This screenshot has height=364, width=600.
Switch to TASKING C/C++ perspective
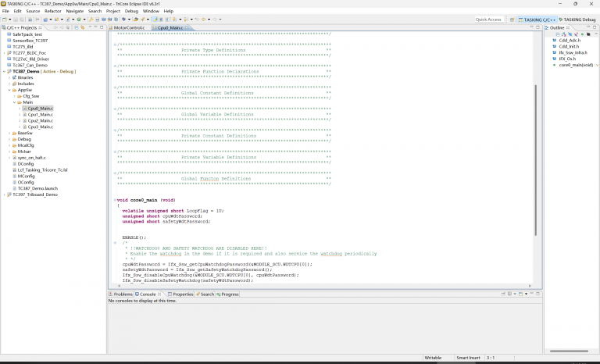point(537,20)
